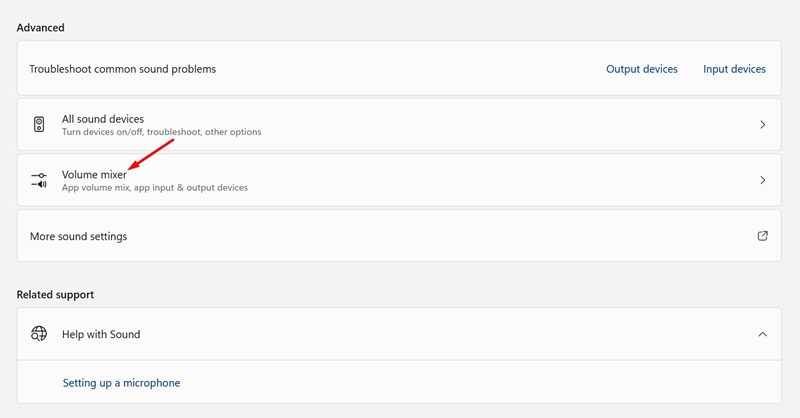Open the Input devices troubleshooter link
The width and height of the screenshot is (800, 418).
tap(734, 69)
